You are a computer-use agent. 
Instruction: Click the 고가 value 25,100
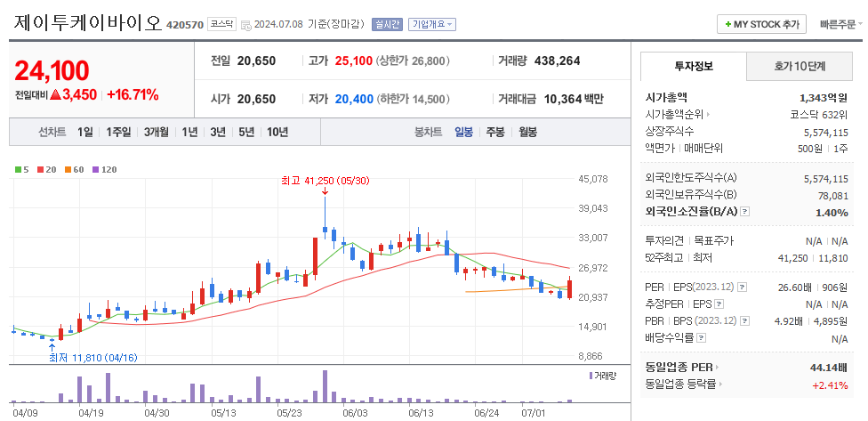354,61
